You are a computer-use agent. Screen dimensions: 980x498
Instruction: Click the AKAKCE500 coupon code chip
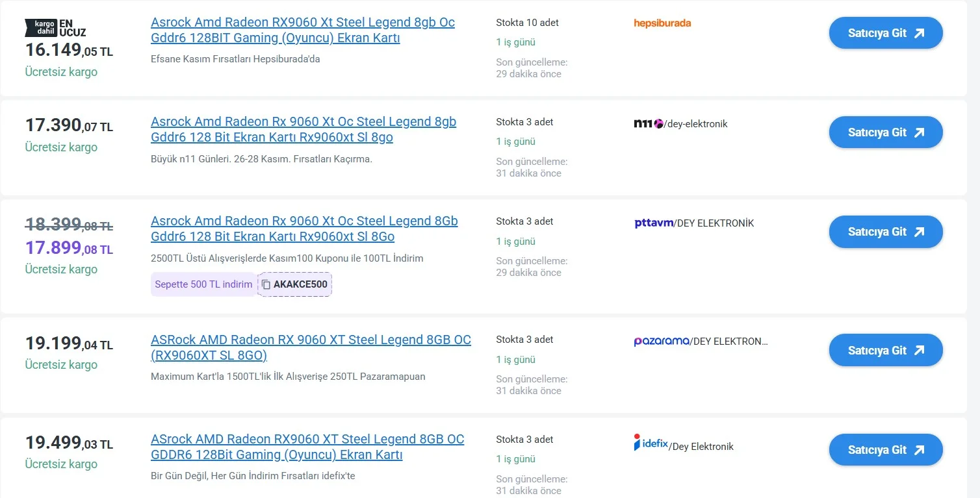(295, 284)
